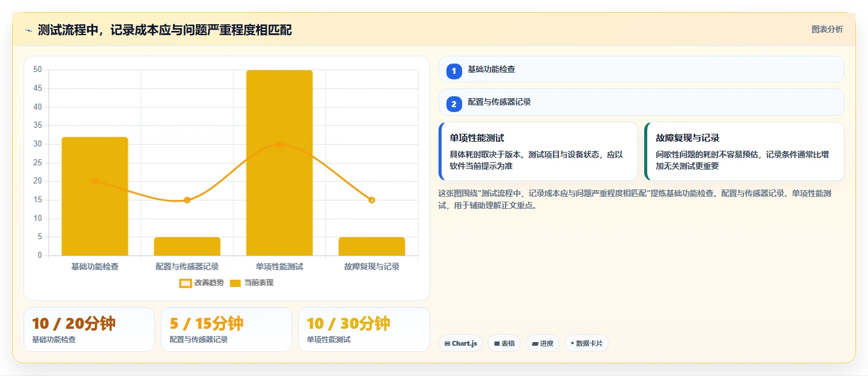
Task: Click the trend line point above 基础功能检查
Action: click(95, 182)
